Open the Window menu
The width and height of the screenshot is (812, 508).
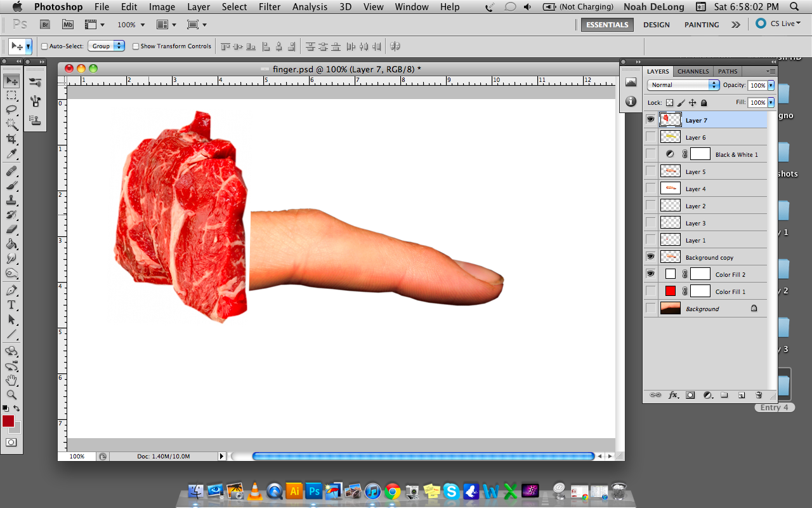(412, 7)
